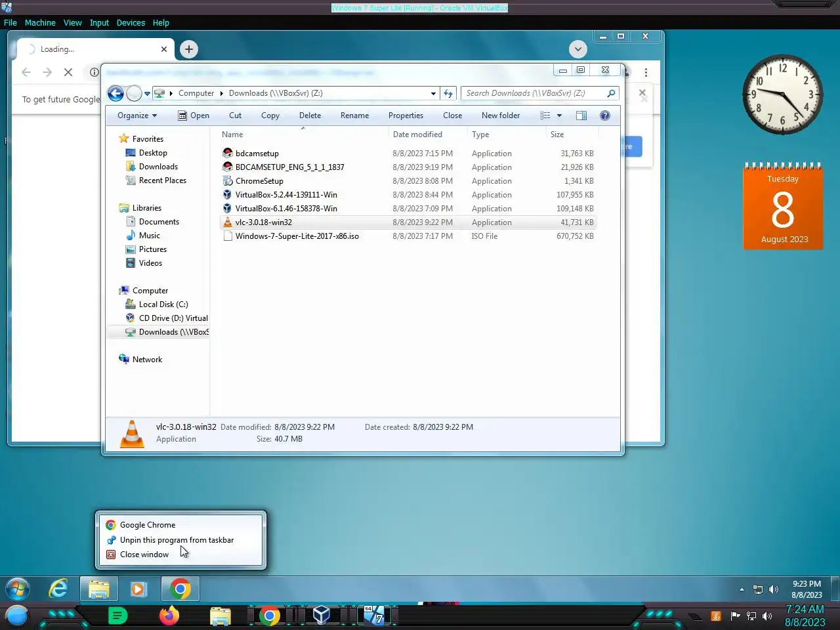
Task: Open VirtualBox Input menu
Action: click(99, 22)
